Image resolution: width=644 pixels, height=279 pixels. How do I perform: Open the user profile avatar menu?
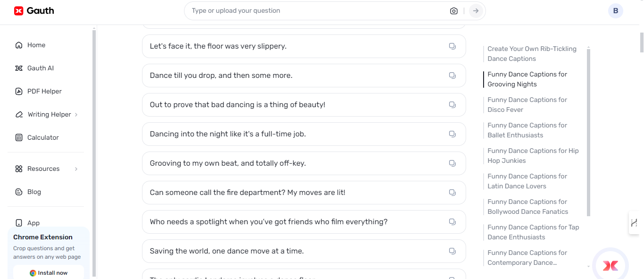tap(616, 10)
